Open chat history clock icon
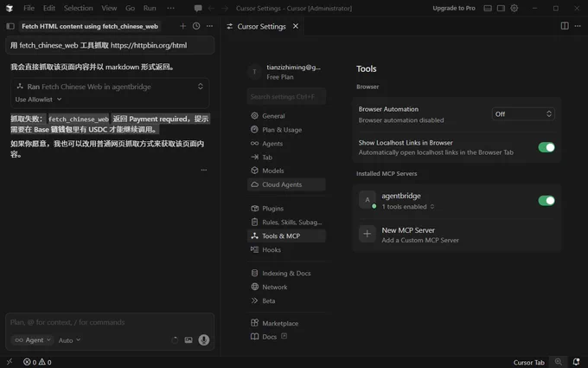This screenshot has height=368, width=588. click(x=196, y=26)
